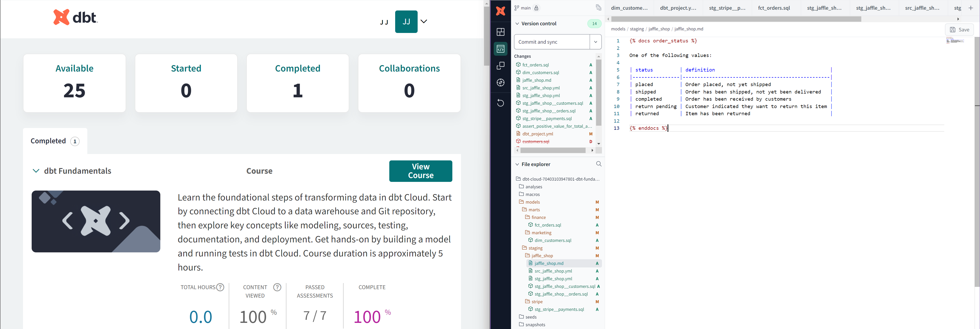
Task: Click the copy files icon above Version control
Action: (598, 8)
